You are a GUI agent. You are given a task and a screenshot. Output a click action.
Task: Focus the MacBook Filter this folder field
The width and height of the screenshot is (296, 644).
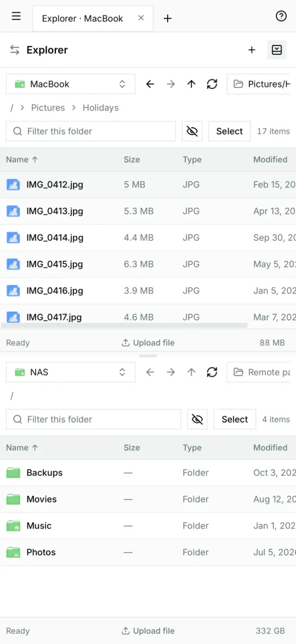[x=91, y=132]
